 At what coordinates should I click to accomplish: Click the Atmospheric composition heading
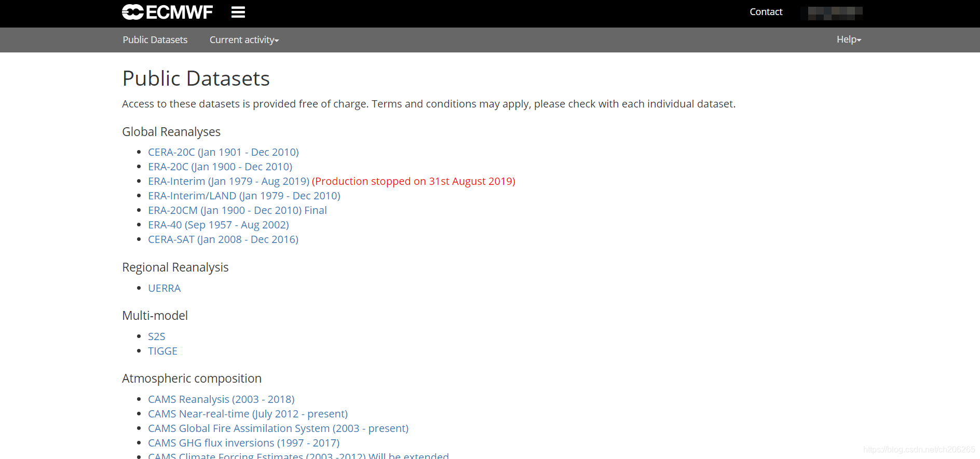pos(192,379)
